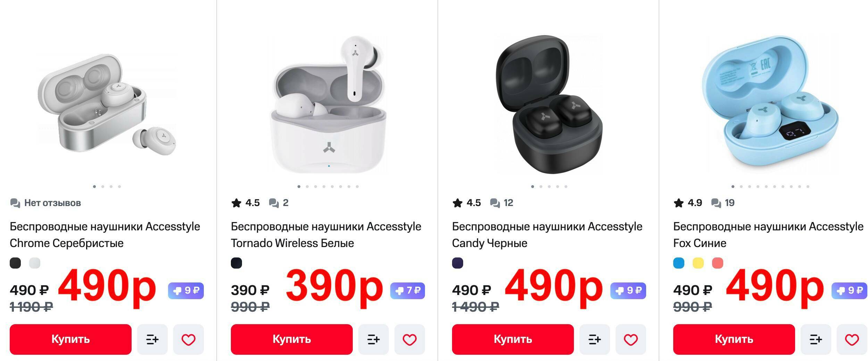This screenshot has width=868, height=361.
Task: Select dark purple swatch for Candy earbuds
Action: (x=458, y=263)
